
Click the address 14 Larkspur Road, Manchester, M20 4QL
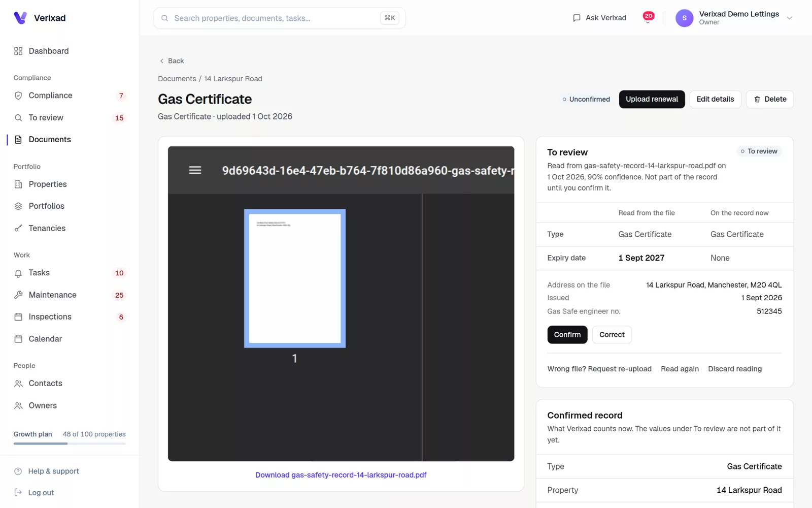pos(714,285)
